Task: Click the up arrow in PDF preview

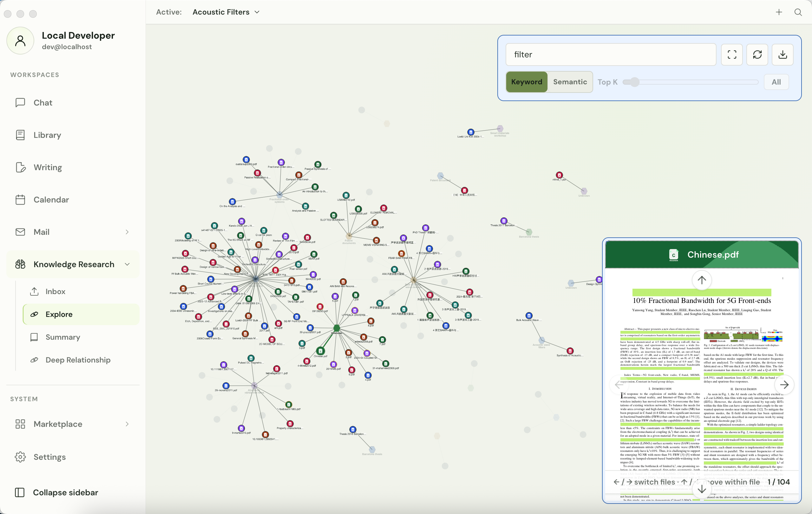Action: (702, 280)
